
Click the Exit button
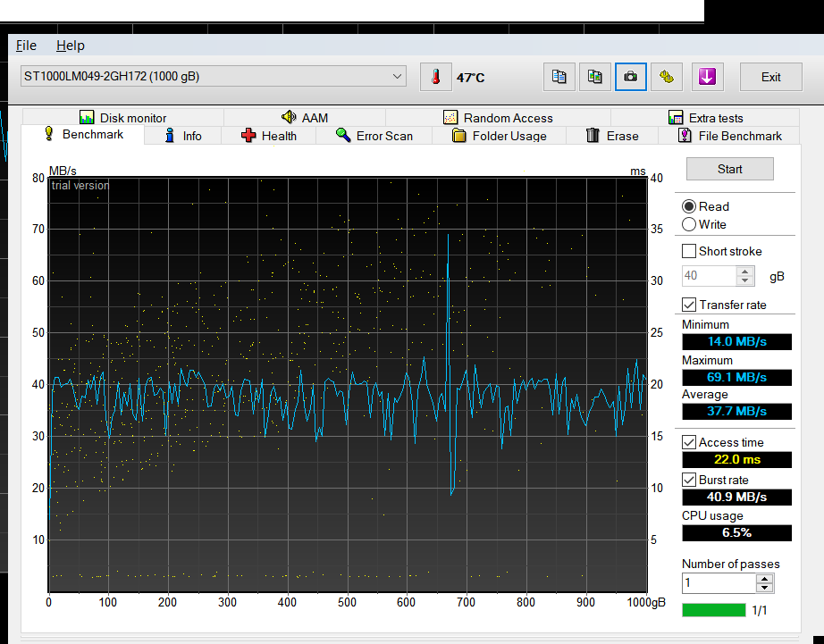[770, 78]
